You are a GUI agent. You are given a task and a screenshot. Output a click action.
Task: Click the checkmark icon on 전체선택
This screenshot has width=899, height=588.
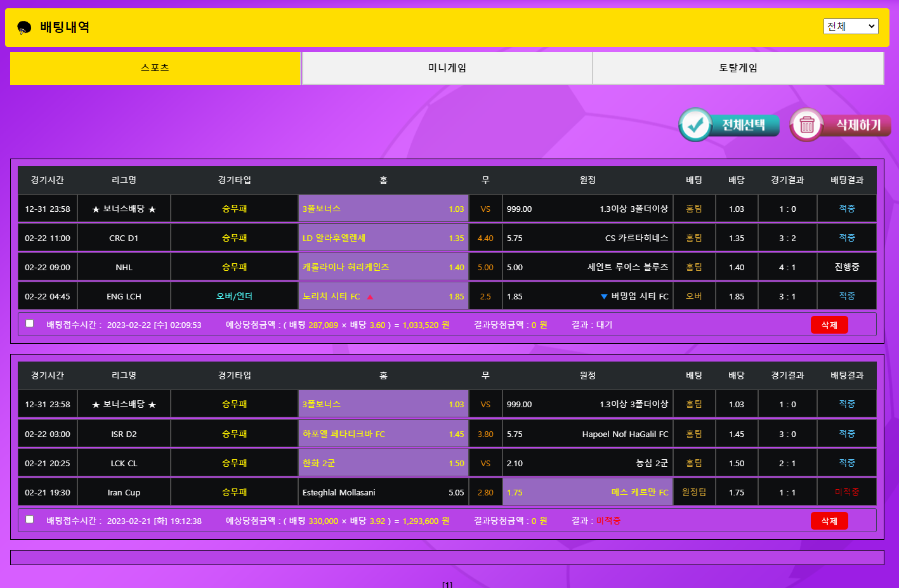click(695, 125)
